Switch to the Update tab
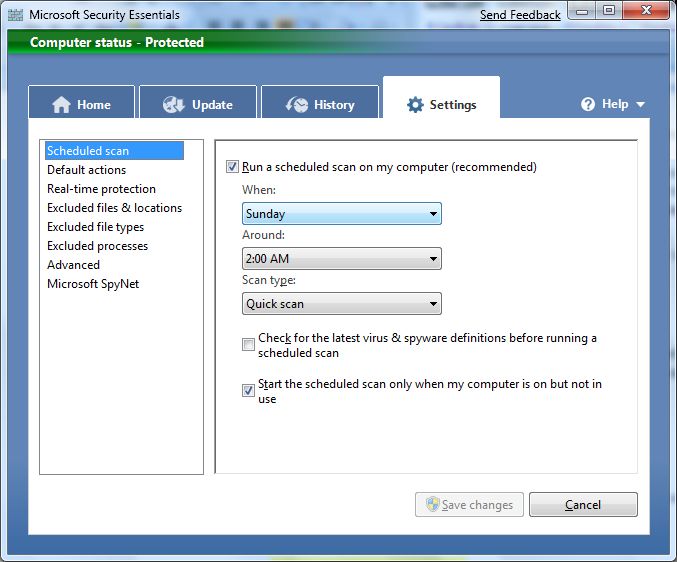The height and width of the screenshot is (562, 677). [x=198, y=102]
